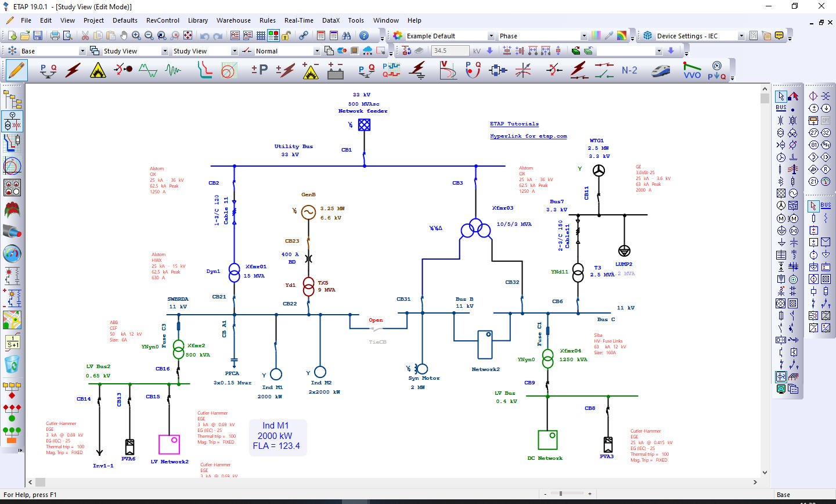836x504 pixels.
Task: Click the kV value input field
Action: (x=450, y=51)
